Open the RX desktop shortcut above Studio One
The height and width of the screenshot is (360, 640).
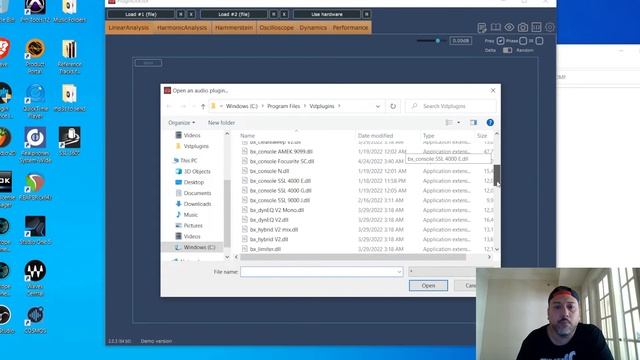point(35,187)
